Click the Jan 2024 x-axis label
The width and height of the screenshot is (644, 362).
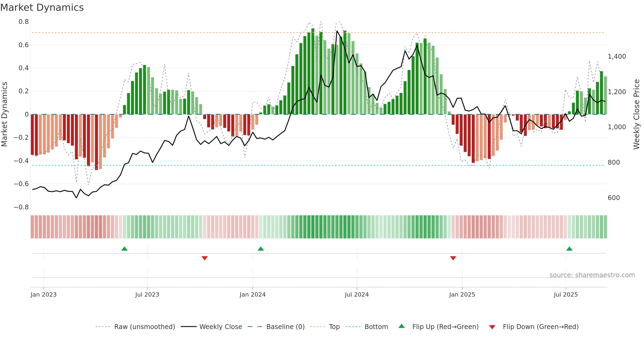tap(253, 294)
